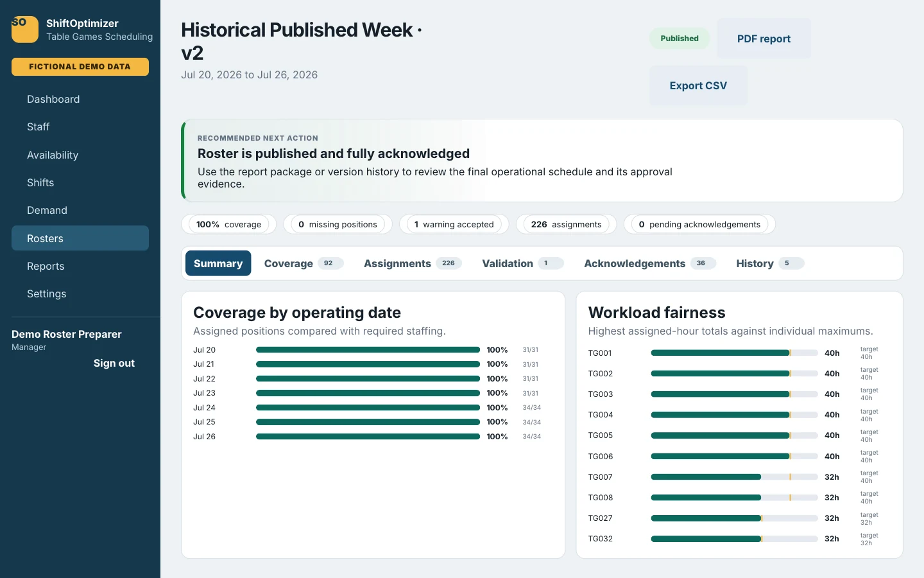924x578 pixels.
Task: Click the Coverage by operating date heading
Action: pyautogui.click(x=297, y=313)
